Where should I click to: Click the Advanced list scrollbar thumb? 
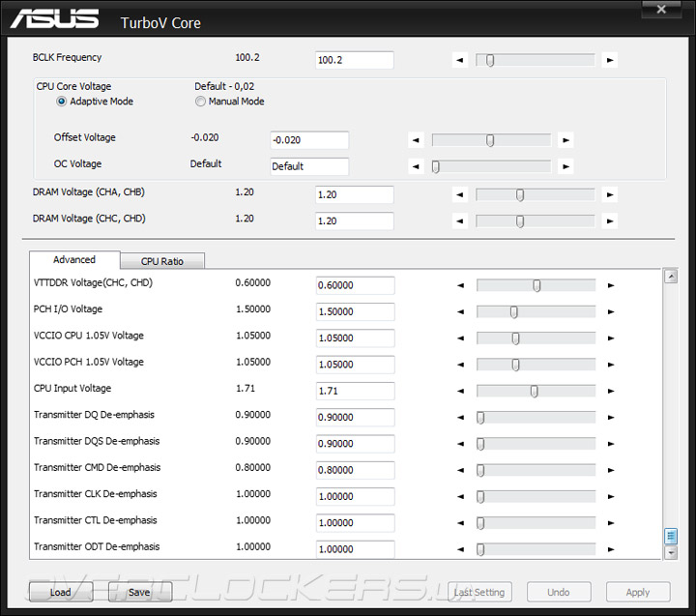click(x=671, y=536)
